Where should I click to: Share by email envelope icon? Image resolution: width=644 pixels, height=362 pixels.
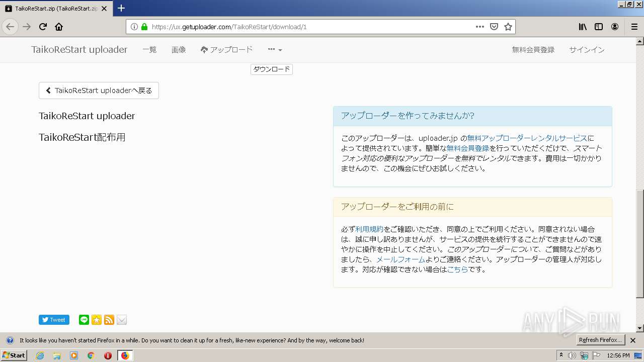[x=122, y=320]
